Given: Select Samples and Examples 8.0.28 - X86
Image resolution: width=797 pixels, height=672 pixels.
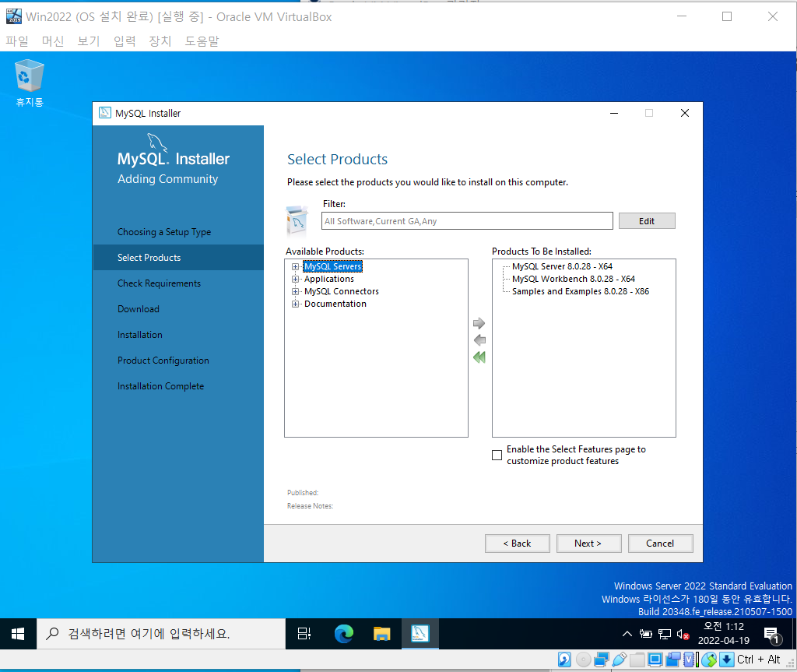Looking at the screenshot, I should pos(581,291).
